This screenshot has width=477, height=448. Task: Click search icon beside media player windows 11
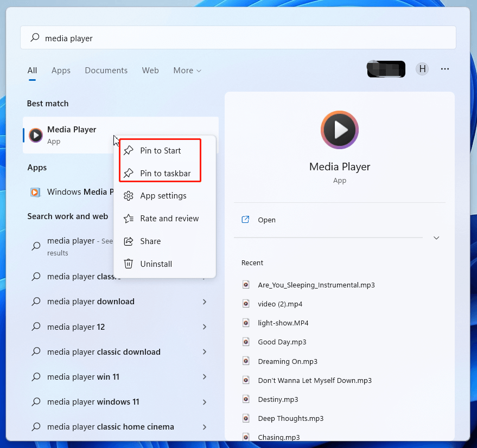pyautogui.click(x=36, y=402)
